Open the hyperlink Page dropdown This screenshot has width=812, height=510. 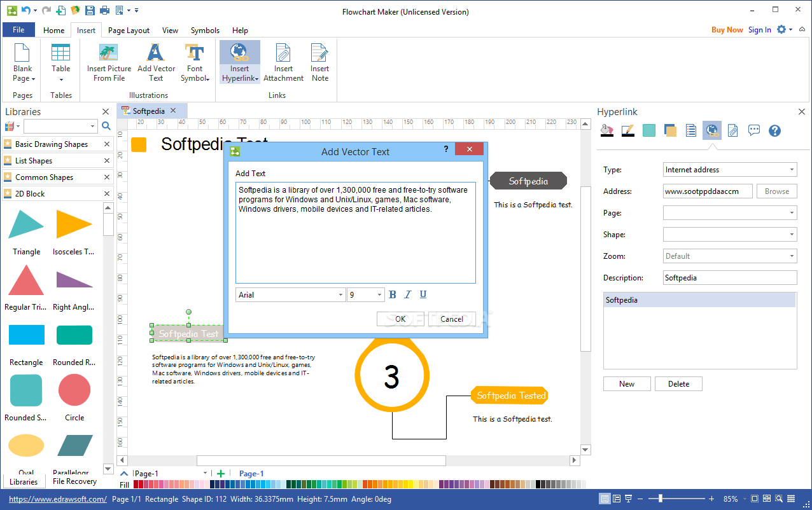click(792, 213)
